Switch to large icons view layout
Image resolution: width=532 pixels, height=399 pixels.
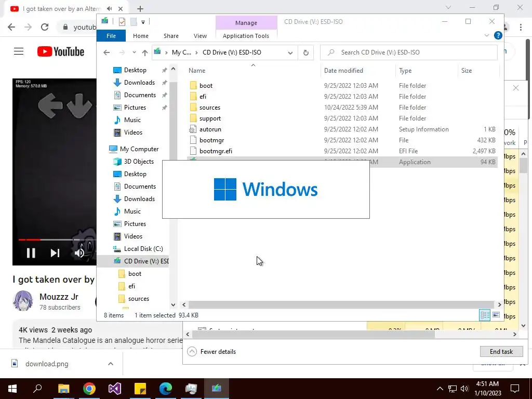pyautogui.click(x=496, y=315)
